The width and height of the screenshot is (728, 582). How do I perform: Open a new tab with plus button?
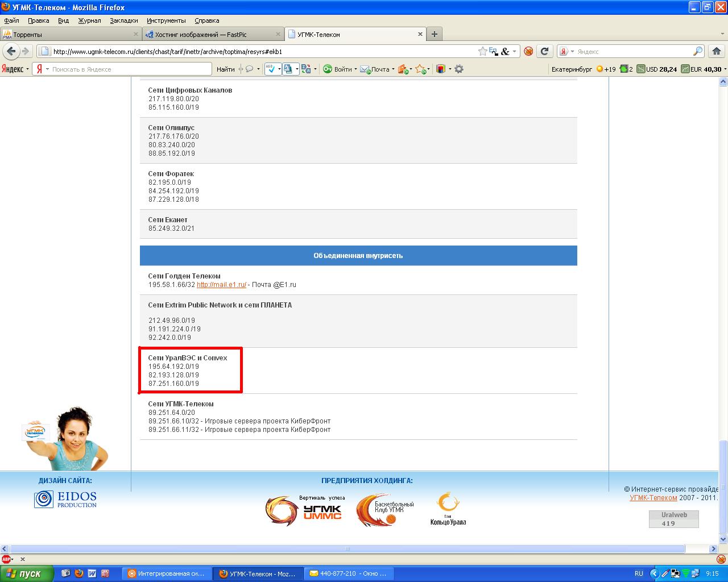coord(435,34)
